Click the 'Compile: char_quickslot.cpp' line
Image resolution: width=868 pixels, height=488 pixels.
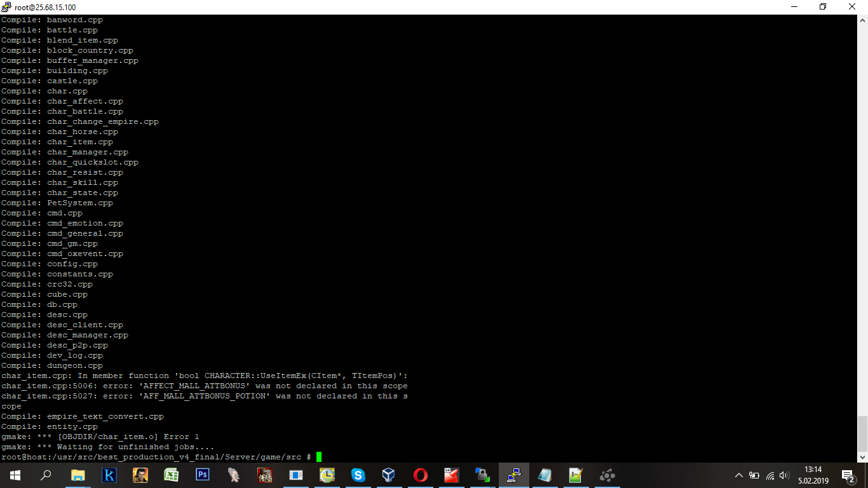coord(70,162)
